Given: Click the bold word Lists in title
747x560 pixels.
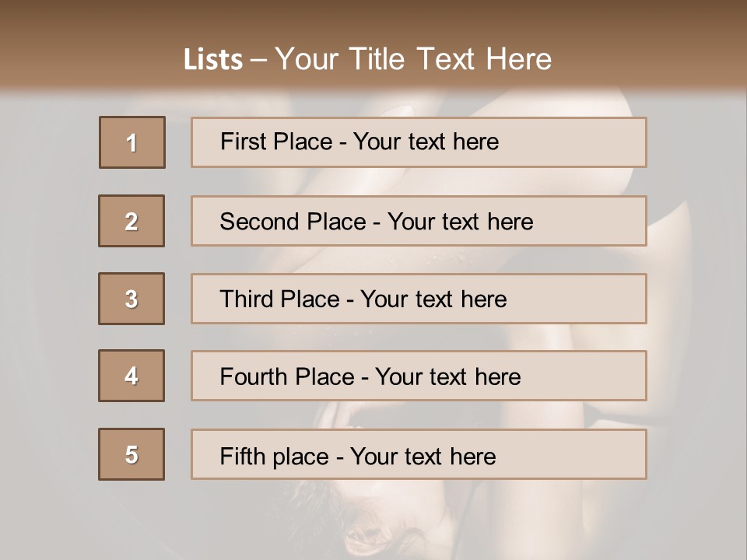Looking at the screenshot, I should point(213,59).
